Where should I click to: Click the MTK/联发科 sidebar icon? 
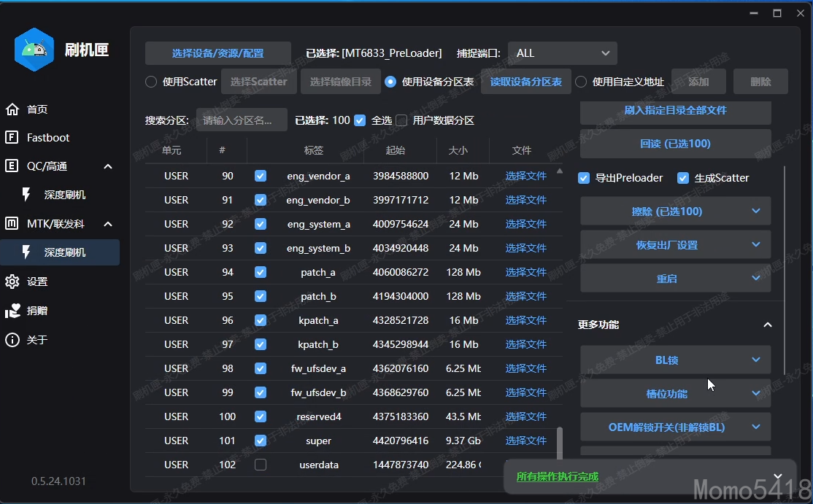[12, 224]
